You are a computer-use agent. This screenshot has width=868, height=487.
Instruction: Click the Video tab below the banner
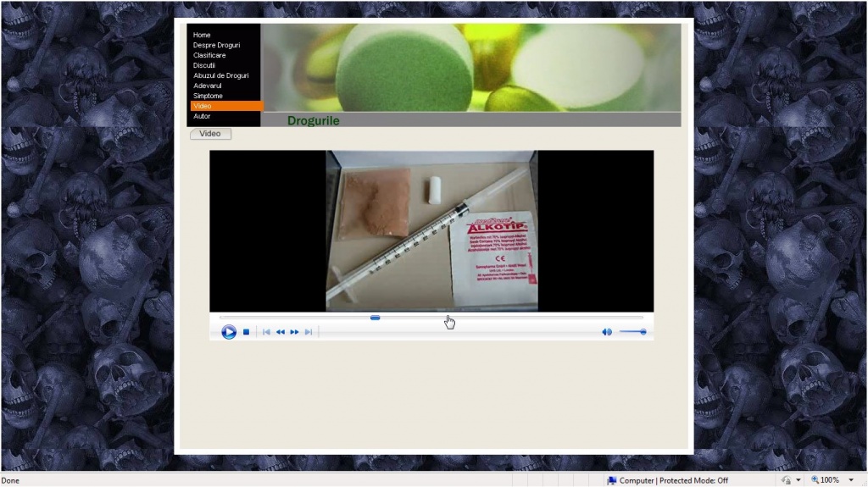210,134
